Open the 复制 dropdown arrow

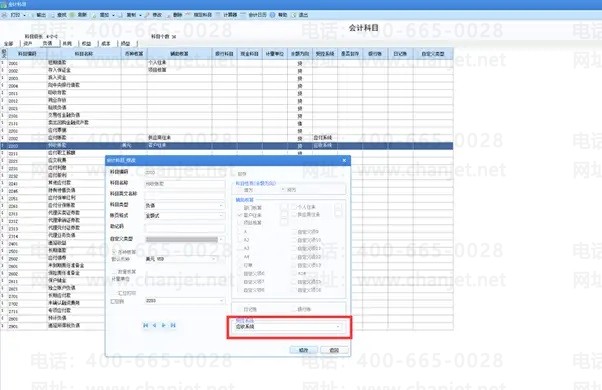pos(140,15)
